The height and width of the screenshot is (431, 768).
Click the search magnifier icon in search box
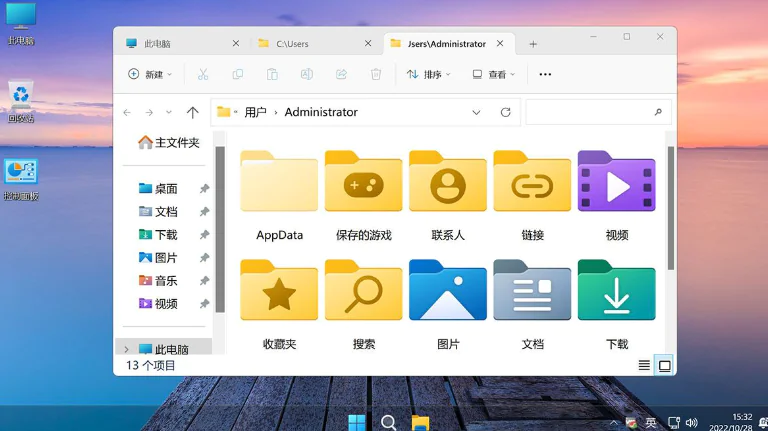coord(658,112)
